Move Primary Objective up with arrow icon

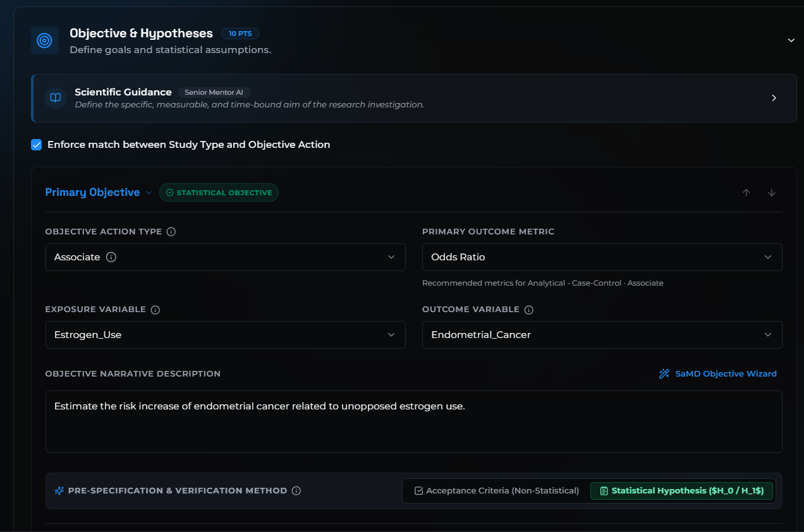click(746, 193)
